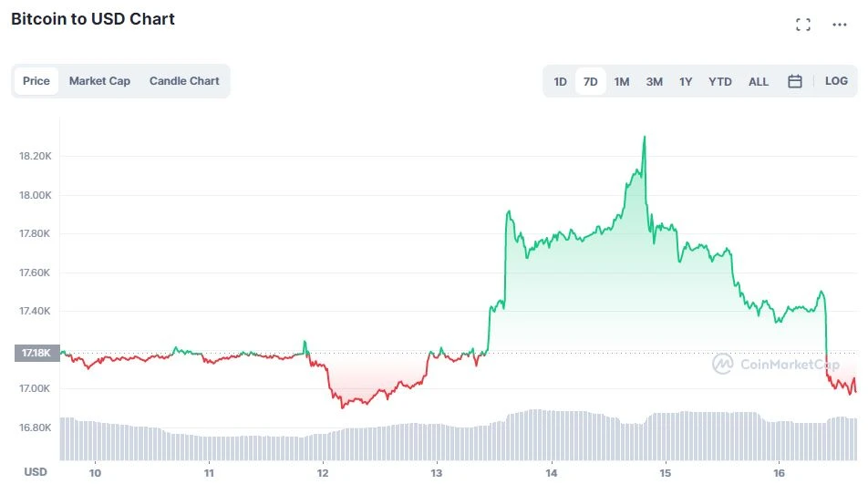Open fullscreen chart view icon
Screen dimensions: 868x484
click(x=803, y=25)
